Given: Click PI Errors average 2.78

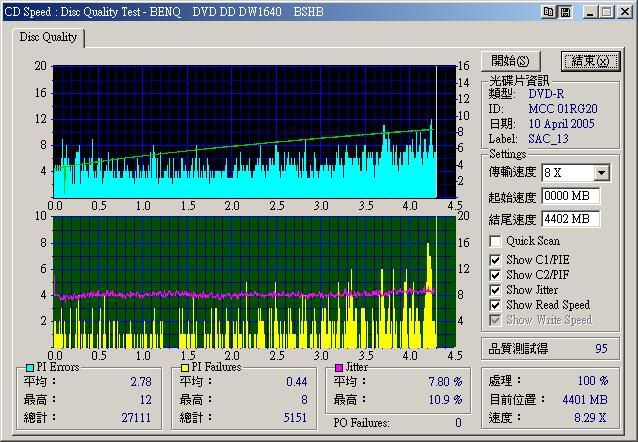Looking at the screenshot, I should coord(141,382).
